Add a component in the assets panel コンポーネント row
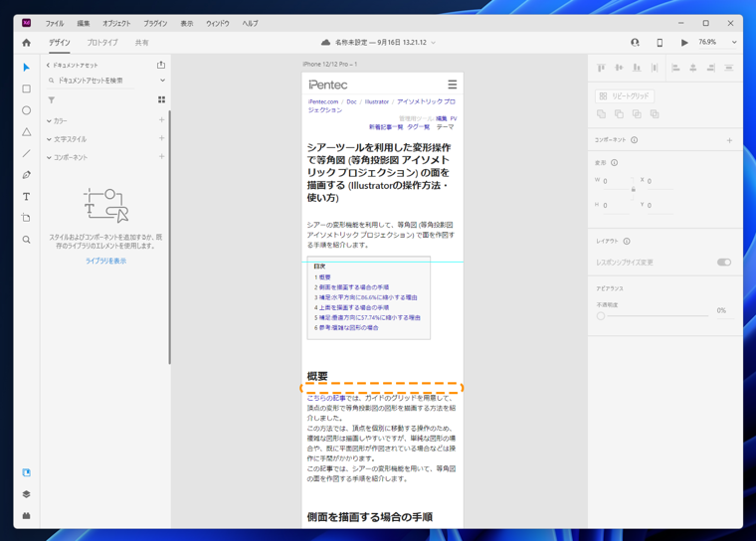 (161, 157)
